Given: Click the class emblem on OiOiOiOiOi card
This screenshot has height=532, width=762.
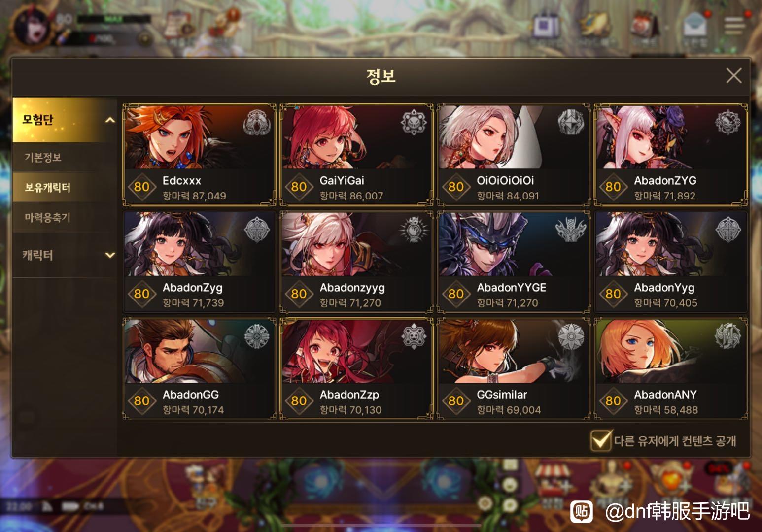Looking at the screenshot, I should (571, 123).
